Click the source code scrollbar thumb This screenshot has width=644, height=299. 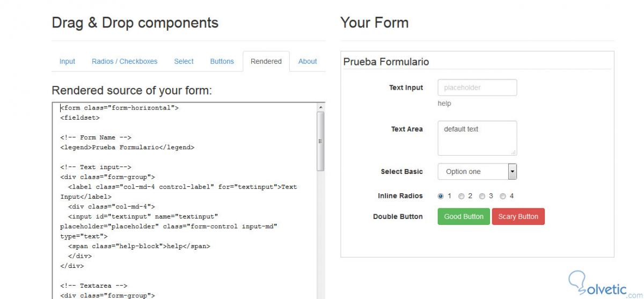click(321, 141)
